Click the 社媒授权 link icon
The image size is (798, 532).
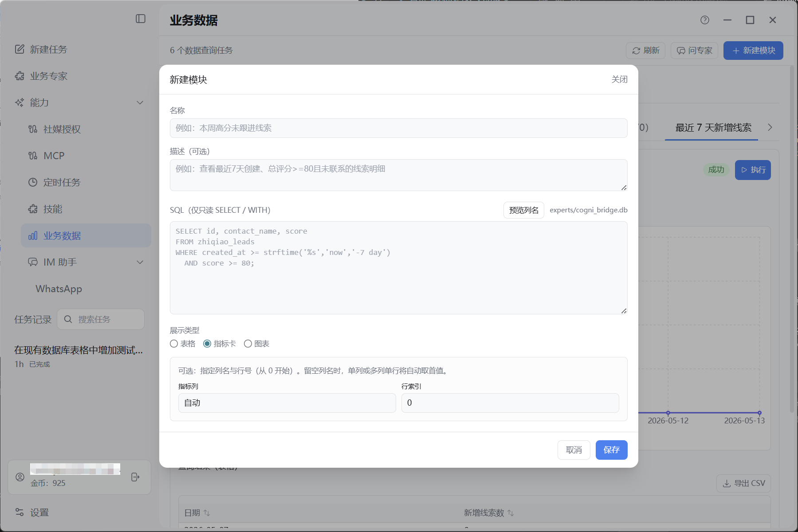pyautogui.click(x=33, y=129)
